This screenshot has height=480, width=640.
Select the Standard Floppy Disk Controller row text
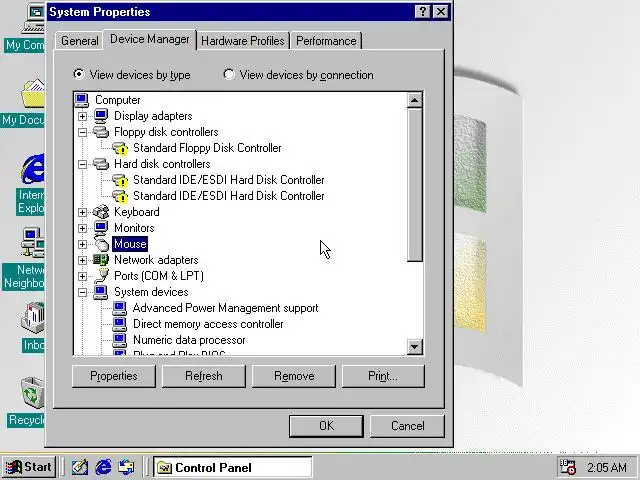pyautogui.click(x=207, y=148)
